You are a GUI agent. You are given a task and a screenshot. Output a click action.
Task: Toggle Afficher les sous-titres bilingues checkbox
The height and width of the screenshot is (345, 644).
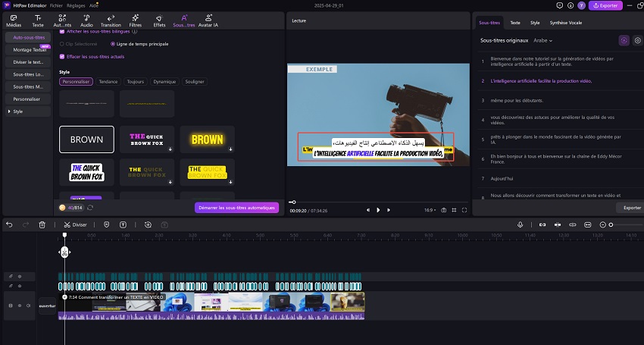pos(62,31)
